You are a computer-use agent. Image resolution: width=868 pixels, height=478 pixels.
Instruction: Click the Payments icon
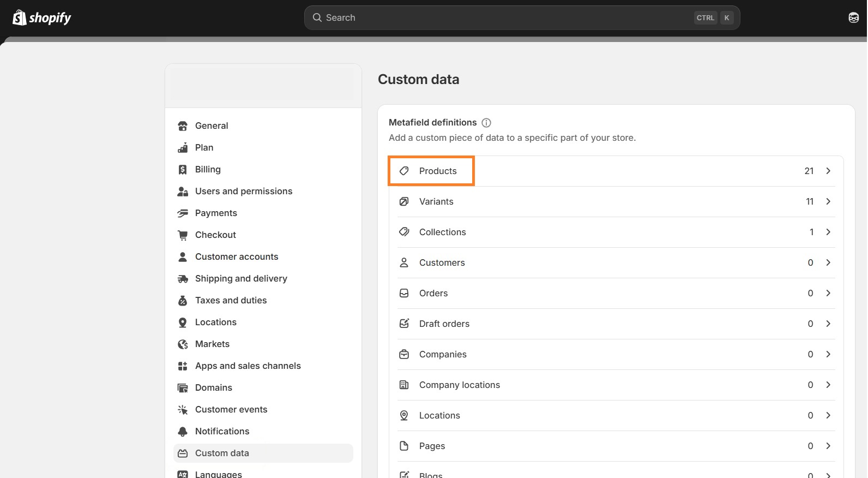coord(183,213)
